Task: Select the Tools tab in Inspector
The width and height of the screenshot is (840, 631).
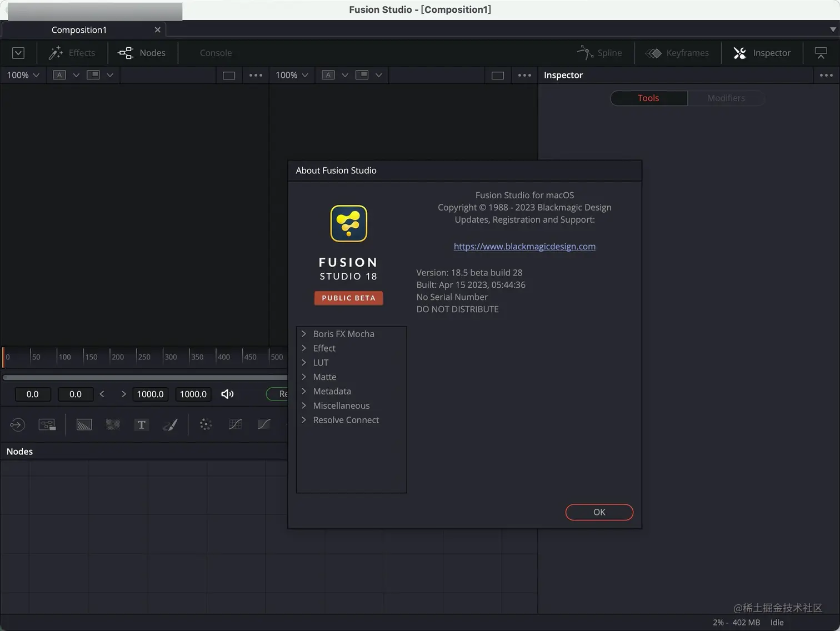Action: pyautogui.click(x=648, y=98)
